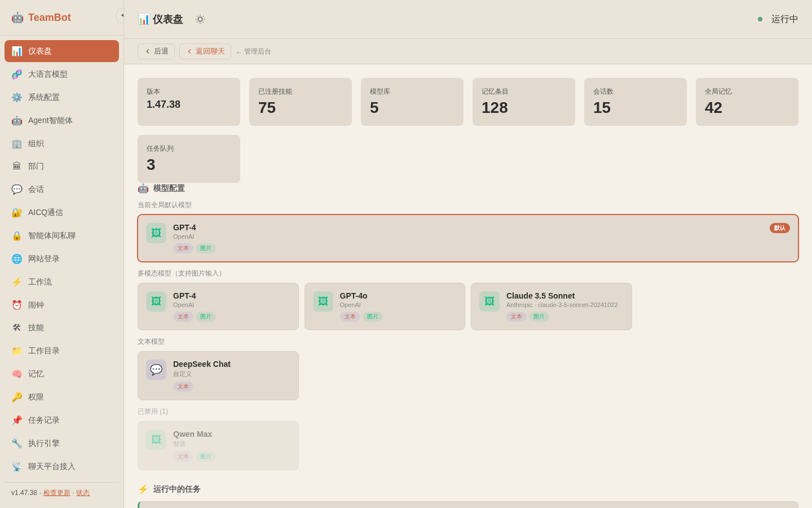Click the 技能 tools icon
This screenshot has width=812, height=508.
17,327
